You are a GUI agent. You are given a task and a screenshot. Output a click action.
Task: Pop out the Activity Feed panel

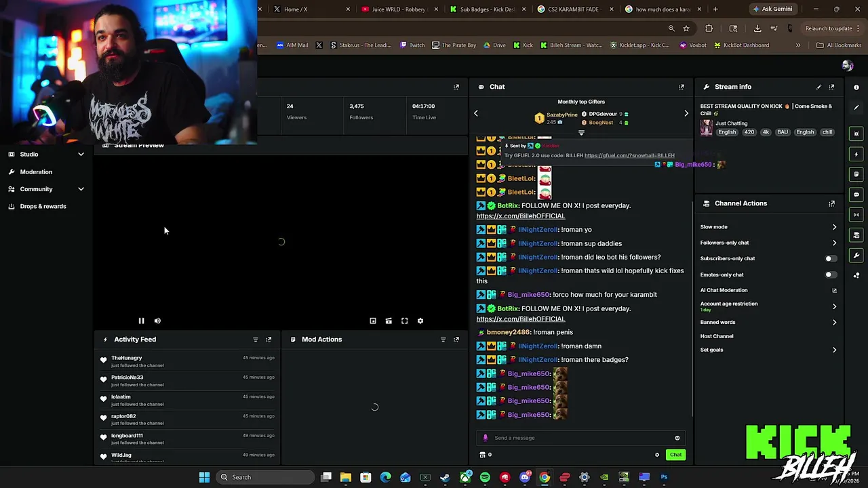269,340
